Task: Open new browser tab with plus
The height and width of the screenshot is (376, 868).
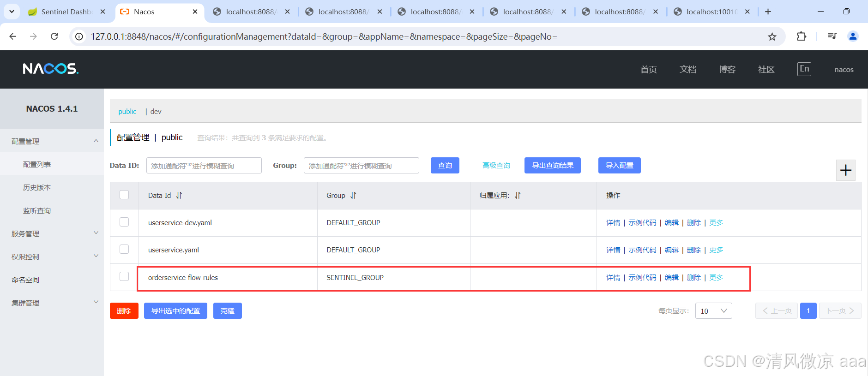Action: click(x=768, y=12)
